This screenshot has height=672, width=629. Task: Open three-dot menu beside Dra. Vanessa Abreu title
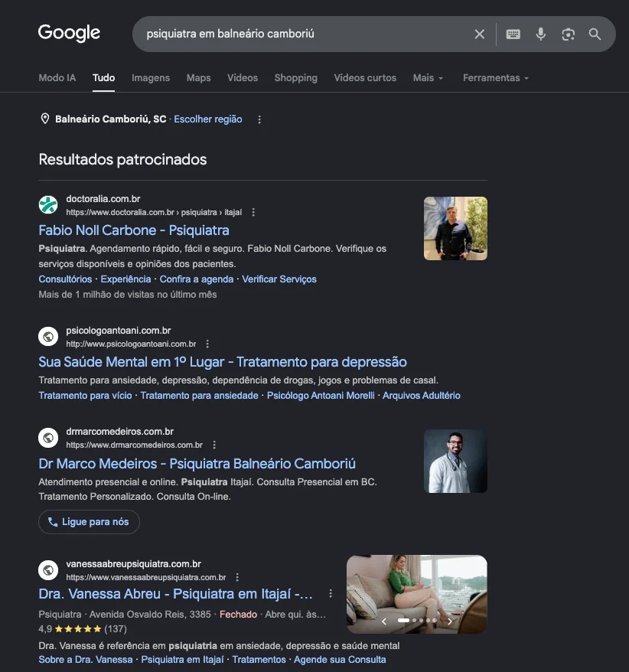click(331, 594)
